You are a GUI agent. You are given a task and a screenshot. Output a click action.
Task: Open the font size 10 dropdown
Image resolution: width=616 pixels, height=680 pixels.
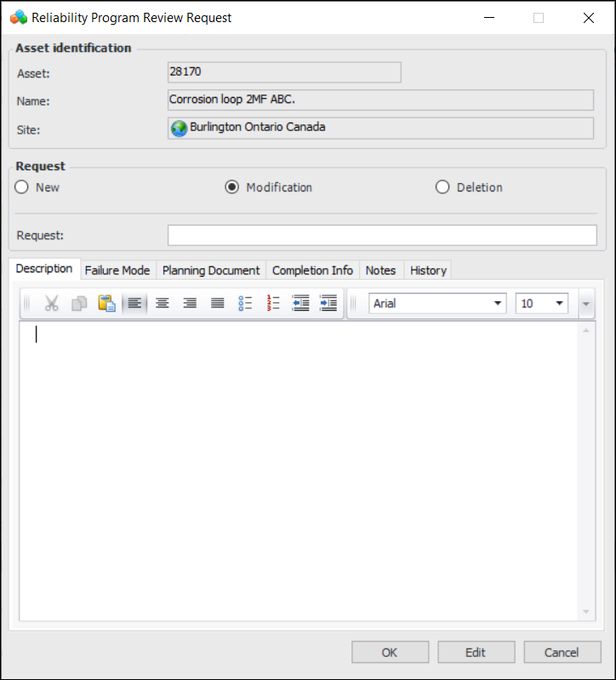559,303
